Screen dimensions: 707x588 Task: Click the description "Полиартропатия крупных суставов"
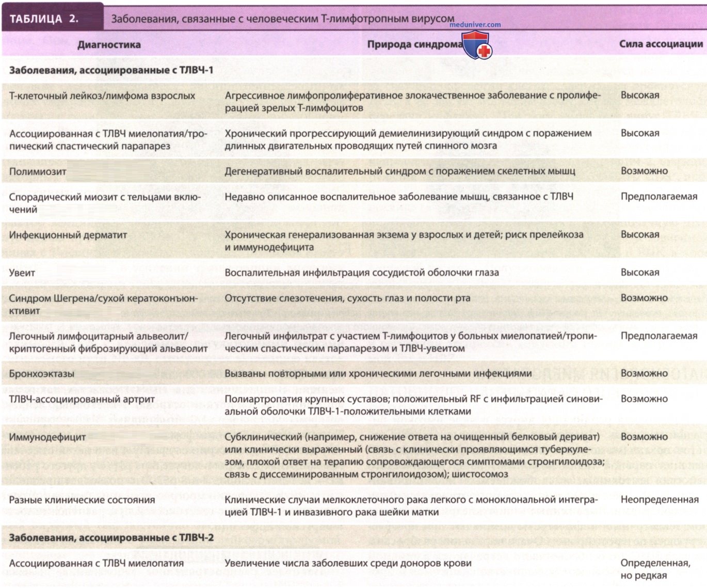tap(413, 405)
